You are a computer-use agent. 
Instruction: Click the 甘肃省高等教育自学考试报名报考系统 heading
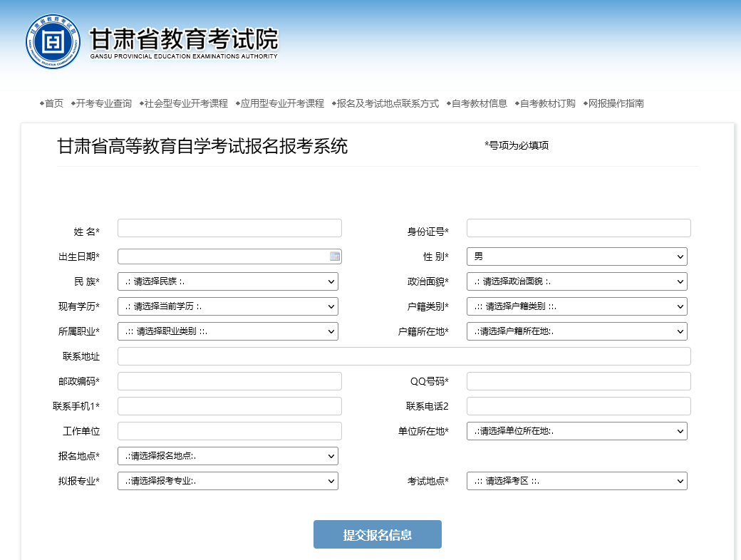[202, 146]
